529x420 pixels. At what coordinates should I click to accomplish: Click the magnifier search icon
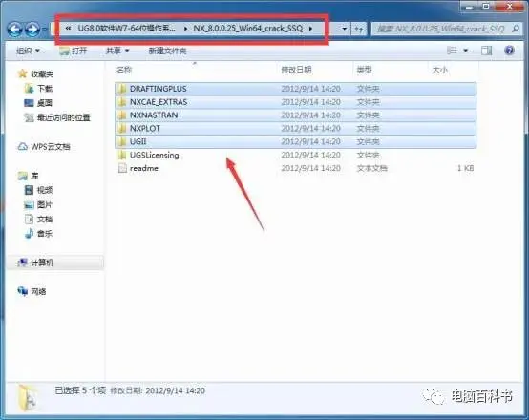tap(516, 29)
